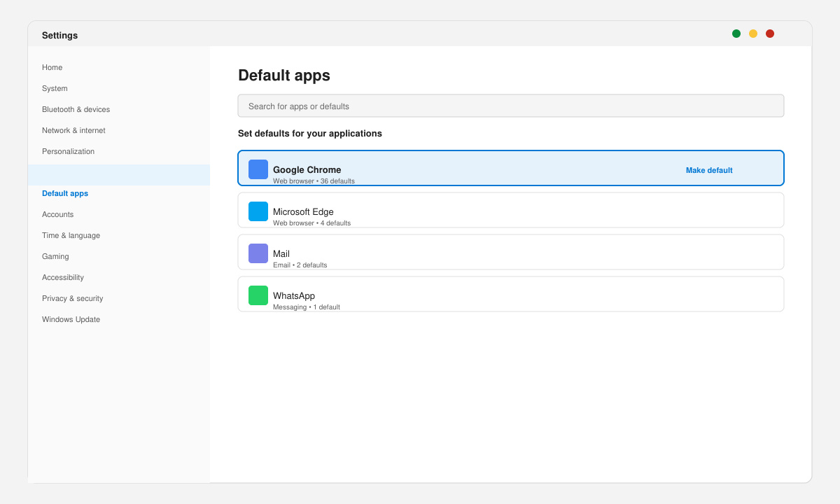Go to Time & language
Image resolution: width=840 pixels, height=504 pixels.
(71, 235)
